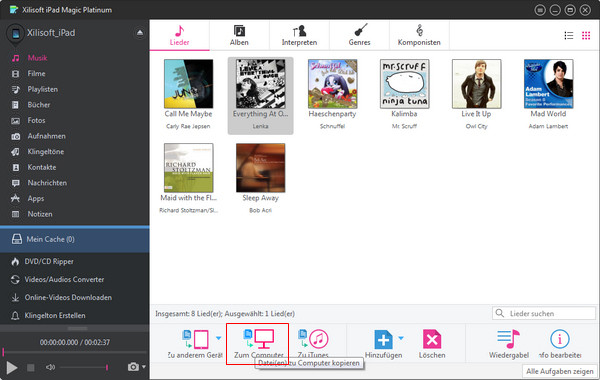
Task: Select Haeschenparty song thumbnail
Action: pos(333,84)
